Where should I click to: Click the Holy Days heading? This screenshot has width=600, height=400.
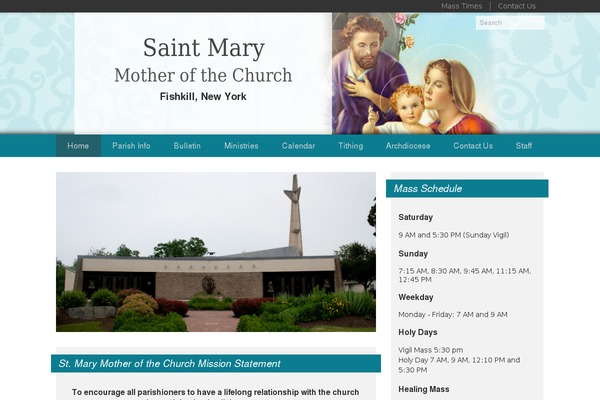(417, 332)
